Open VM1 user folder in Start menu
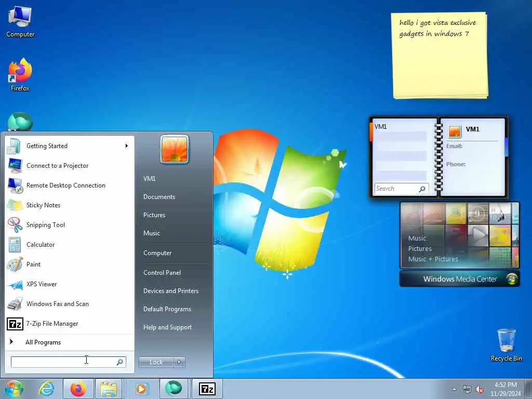This screenshot has width=532, height=399. (x=149, y=179)
